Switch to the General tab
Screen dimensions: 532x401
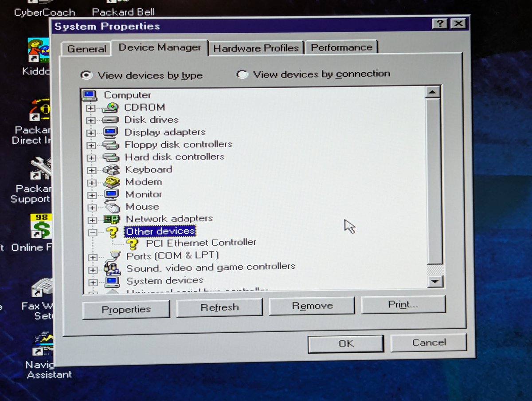(86, 49)
